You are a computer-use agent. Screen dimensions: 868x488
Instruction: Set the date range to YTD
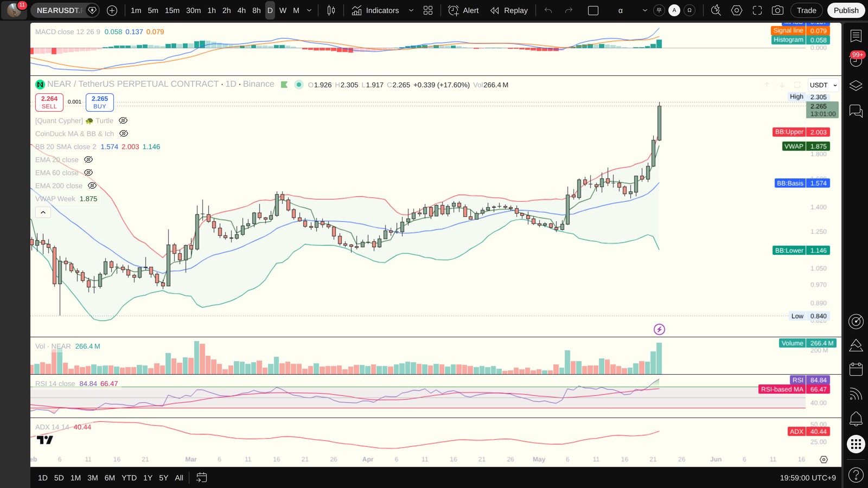tap(129, 478)
